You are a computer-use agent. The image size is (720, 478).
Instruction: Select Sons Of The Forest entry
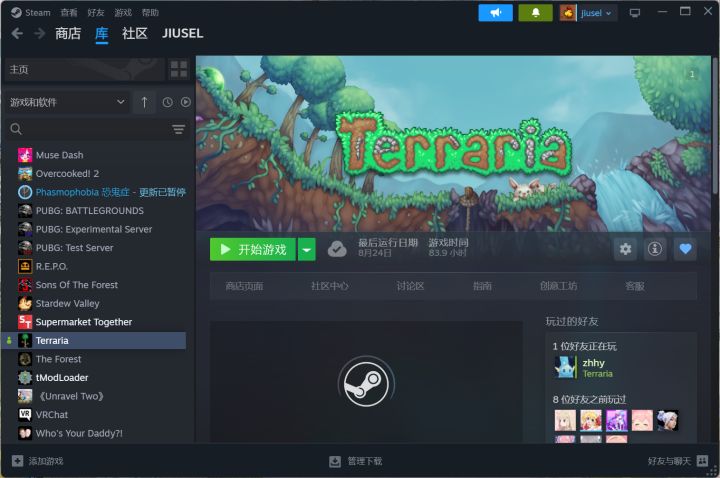point(101,285)
